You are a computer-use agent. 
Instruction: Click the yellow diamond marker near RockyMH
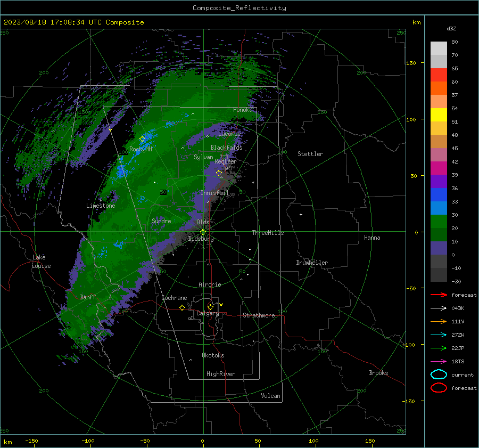142,139
